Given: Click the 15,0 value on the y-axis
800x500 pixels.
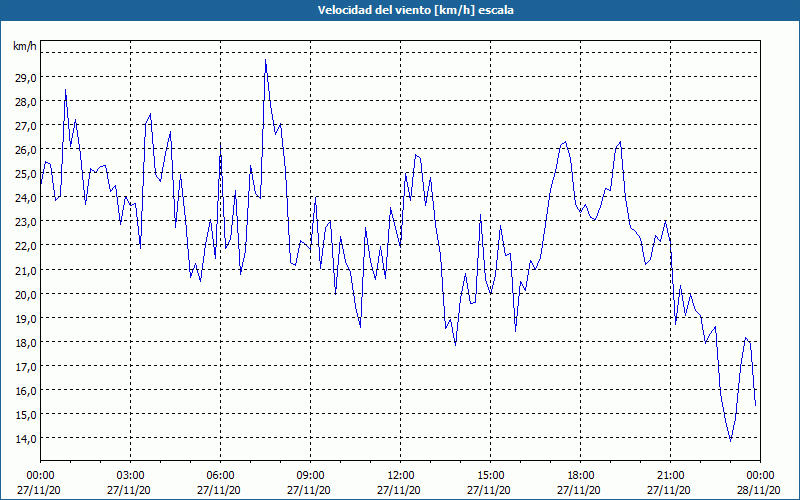Looking at the screenshot, I should [26, 415].
